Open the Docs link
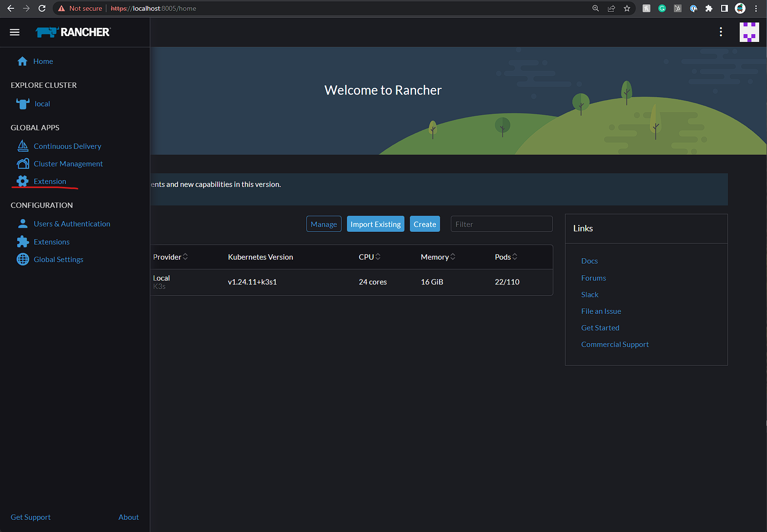 [589, 261]
